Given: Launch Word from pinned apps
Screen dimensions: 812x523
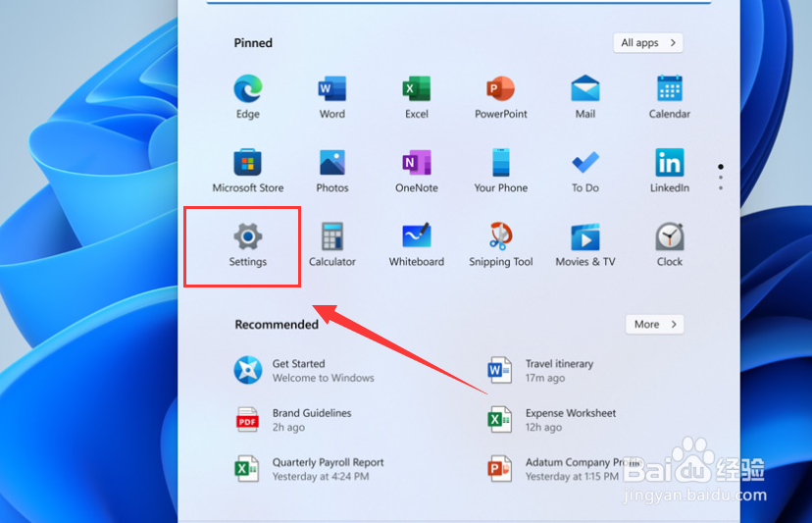Looking at the screenshot, I should pos(331,97).
